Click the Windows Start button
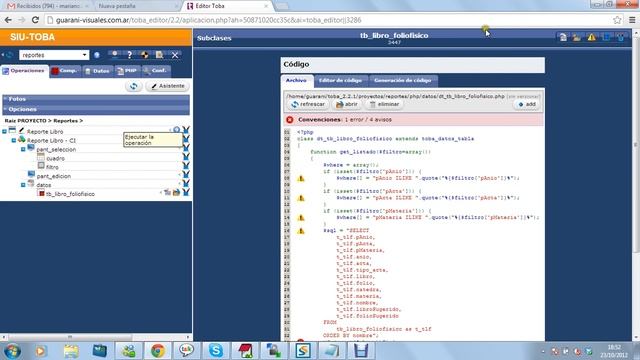 (x=12, y=351)
